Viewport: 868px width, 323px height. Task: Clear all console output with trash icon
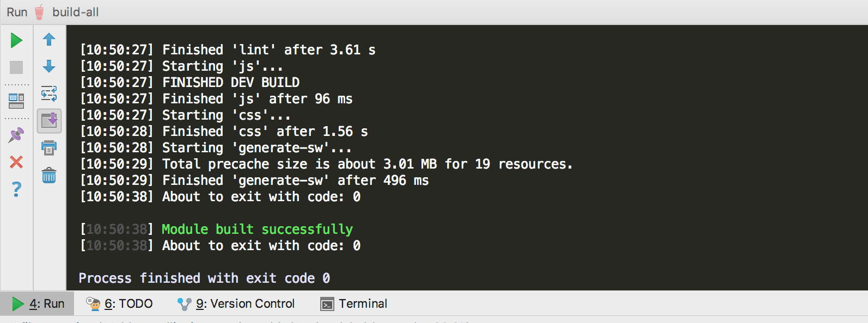point(49,175)
